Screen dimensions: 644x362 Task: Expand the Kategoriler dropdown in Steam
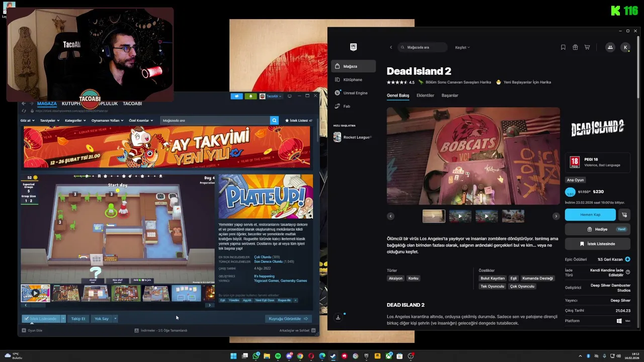tap(75, 121)
